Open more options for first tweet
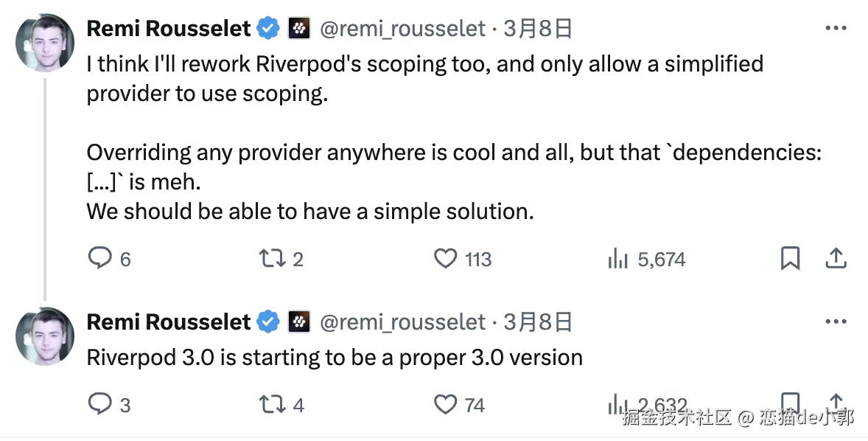868x441 pixels. [x=836, y=29]
